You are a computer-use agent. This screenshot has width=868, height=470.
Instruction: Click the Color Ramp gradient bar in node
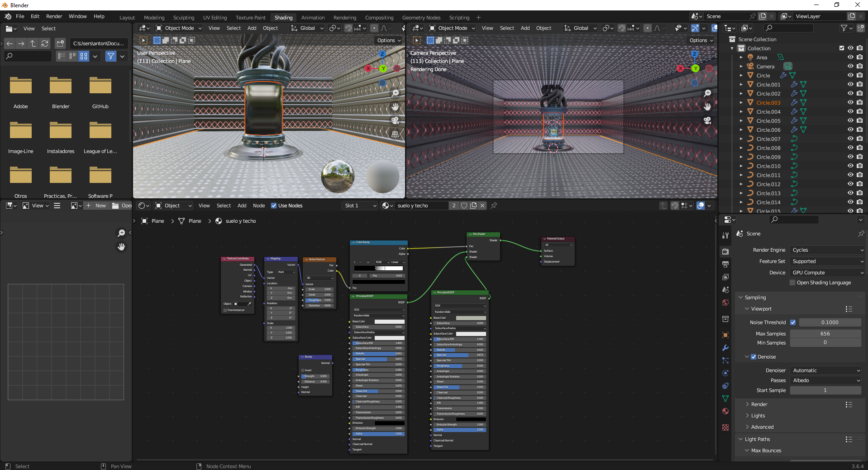click(x=378, y=268)
